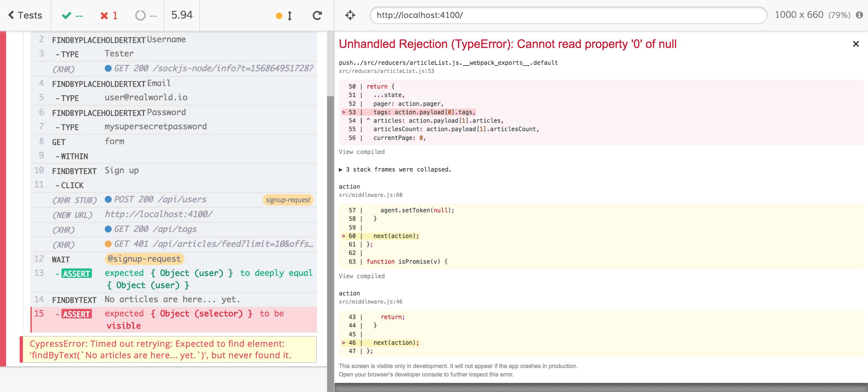Image resolution: width=868 pixels, height=392 pixels.
Task: Click the green passed-tests checkmark
Action: (67, 16)
